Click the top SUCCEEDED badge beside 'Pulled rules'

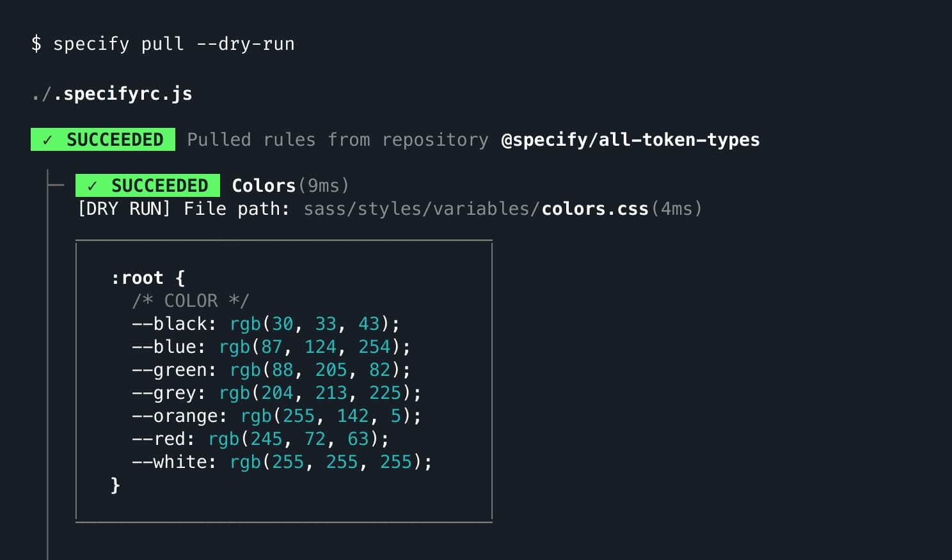(103, 139)
